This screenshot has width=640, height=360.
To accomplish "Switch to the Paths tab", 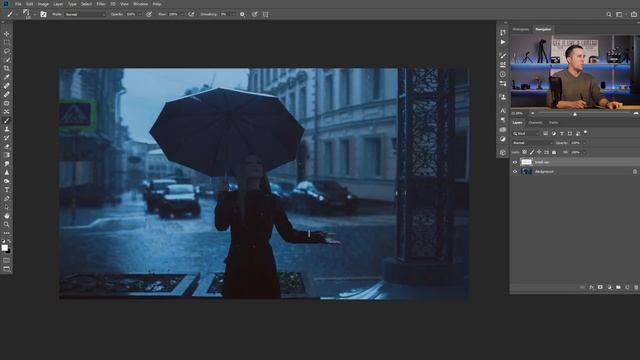I will [553, 122].
